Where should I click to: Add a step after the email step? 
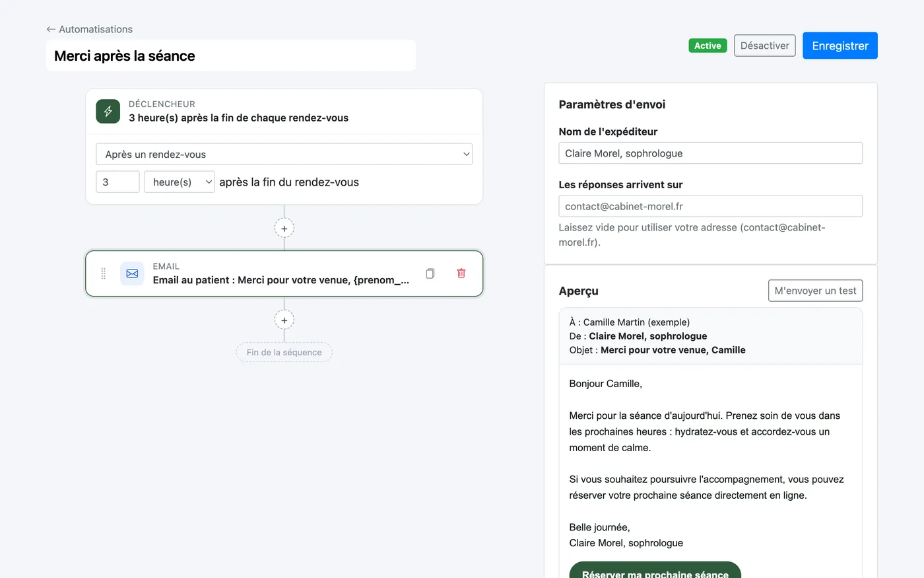[x=284, y=320]
